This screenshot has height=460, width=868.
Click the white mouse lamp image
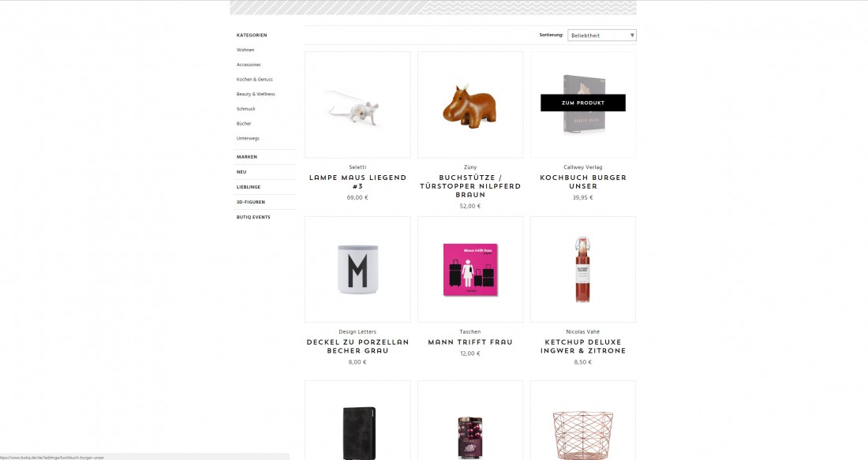coord(357,105)
